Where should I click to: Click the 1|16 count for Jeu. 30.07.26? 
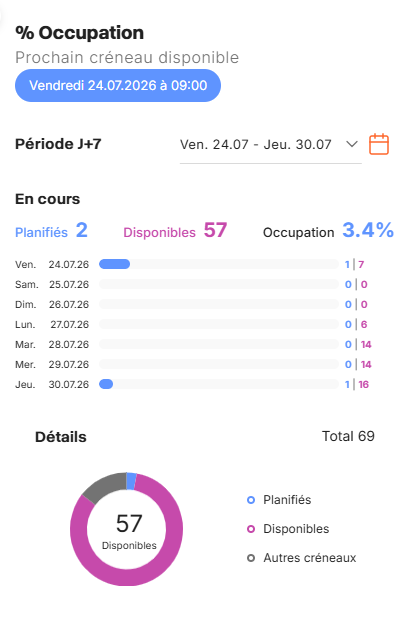(357, 384)
